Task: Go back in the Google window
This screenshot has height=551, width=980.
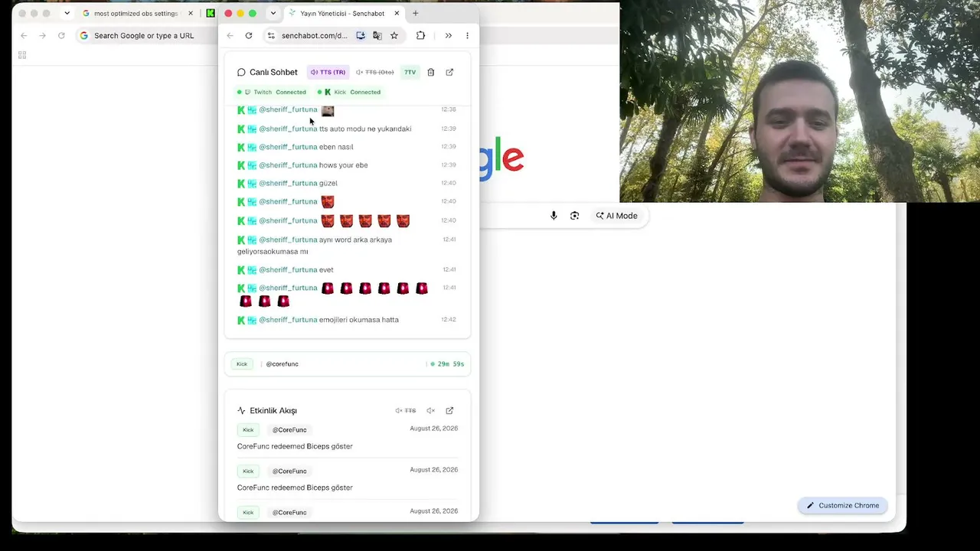Action: click(x=24, y=35)
